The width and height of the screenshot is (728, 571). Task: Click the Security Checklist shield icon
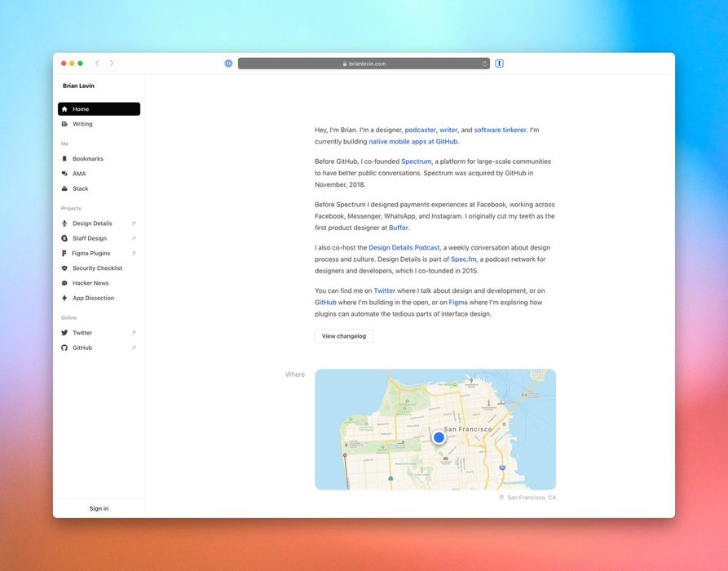[x=64, y=268]
